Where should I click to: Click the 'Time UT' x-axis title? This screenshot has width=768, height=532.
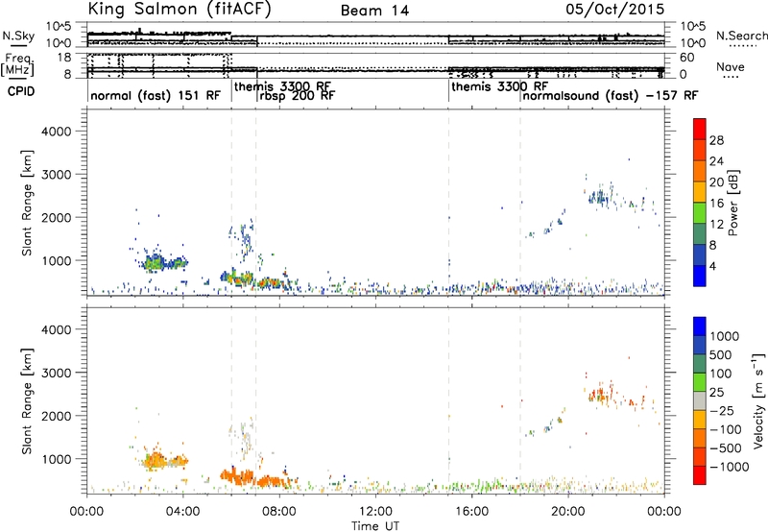[375, 526]
